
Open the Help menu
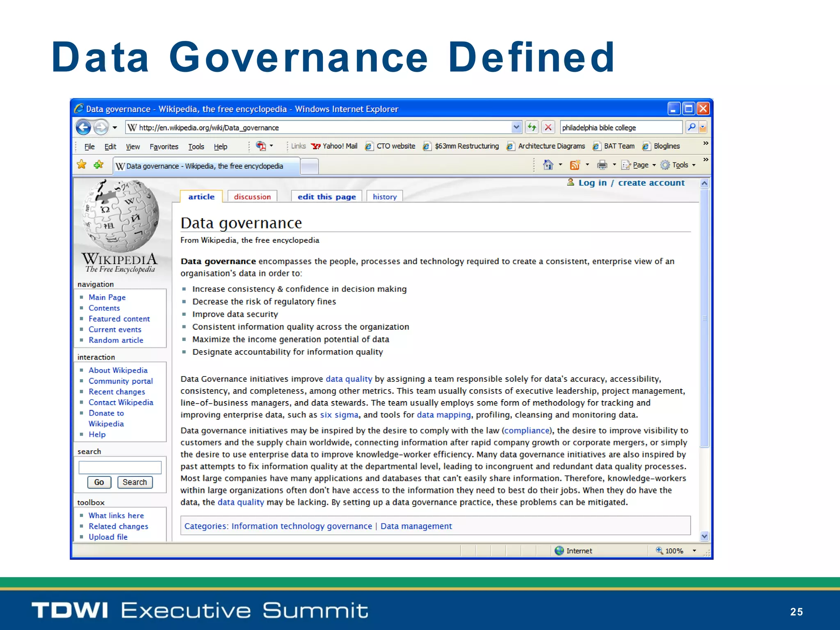pos(220,147)
